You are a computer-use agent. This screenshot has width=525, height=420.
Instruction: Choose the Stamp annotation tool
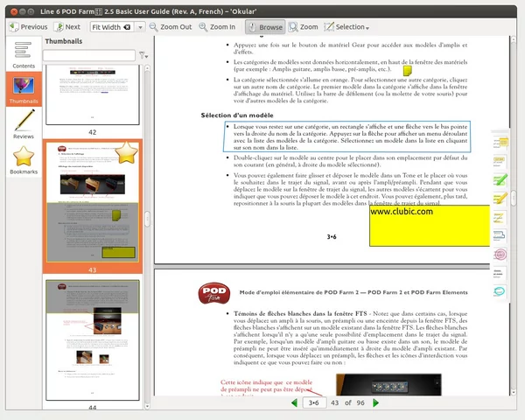click(500, 255)
